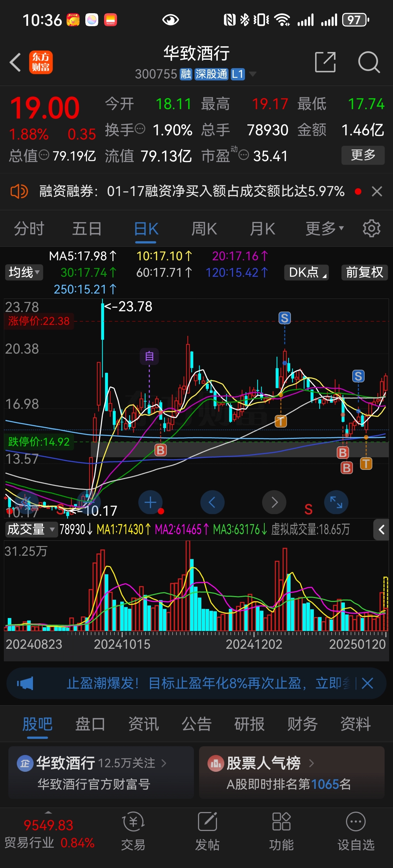Open 股票人气榜 chevron
Viewport: 393px width, 868px height.
(311, 763)
